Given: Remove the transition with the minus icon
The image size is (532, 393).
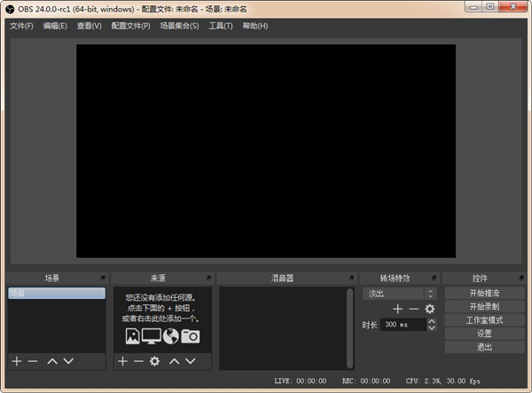Looking at the screenshot, I should 414,309.
